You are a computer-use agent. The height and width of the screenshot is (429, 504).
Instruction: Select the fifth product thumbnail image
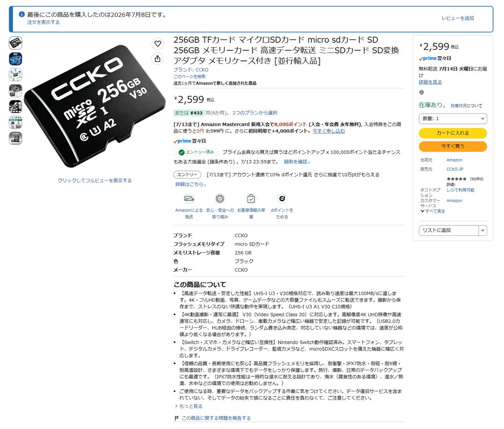tap(16, 107)
